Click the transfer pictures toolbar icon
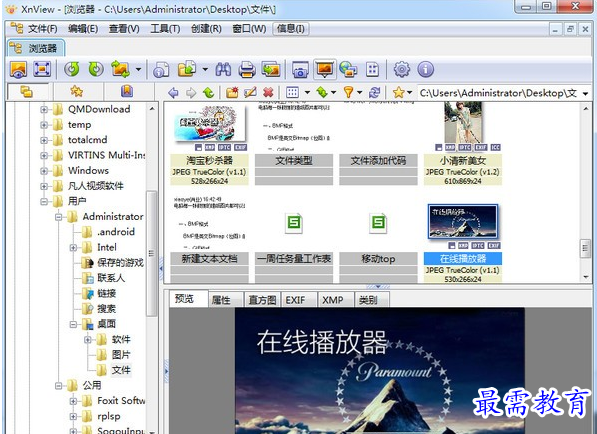The image size is (597, 434). tap(271, 70)
